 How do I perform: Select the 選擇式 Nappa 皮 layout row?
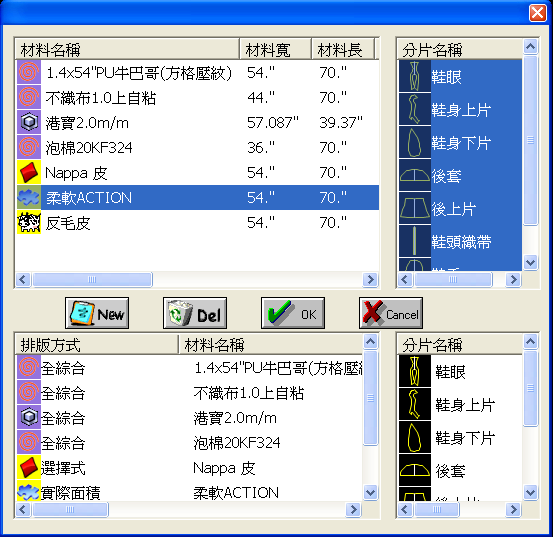point(189,468)
